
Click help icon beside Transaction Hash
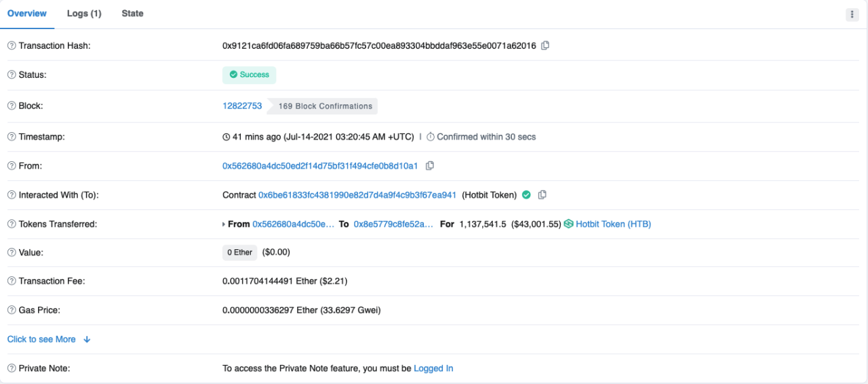pos(12,45)
